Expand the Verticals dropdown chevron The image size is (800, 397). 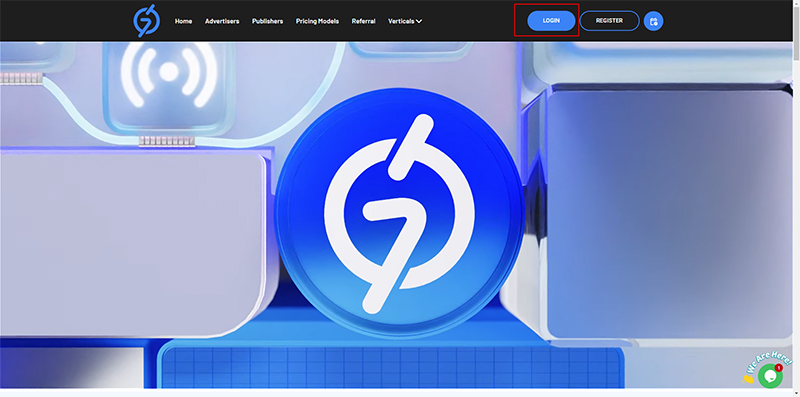tap(419, 21)
